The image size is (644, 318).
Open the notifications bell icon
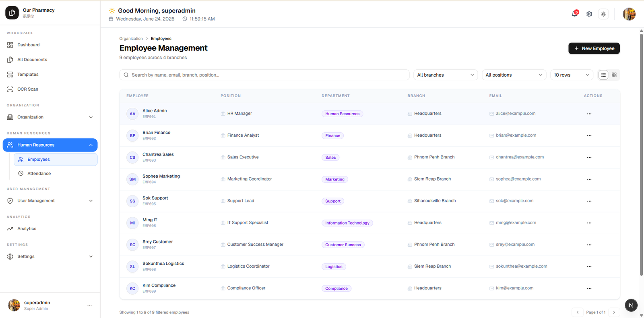pyautogui.click(x=574, y=14)
